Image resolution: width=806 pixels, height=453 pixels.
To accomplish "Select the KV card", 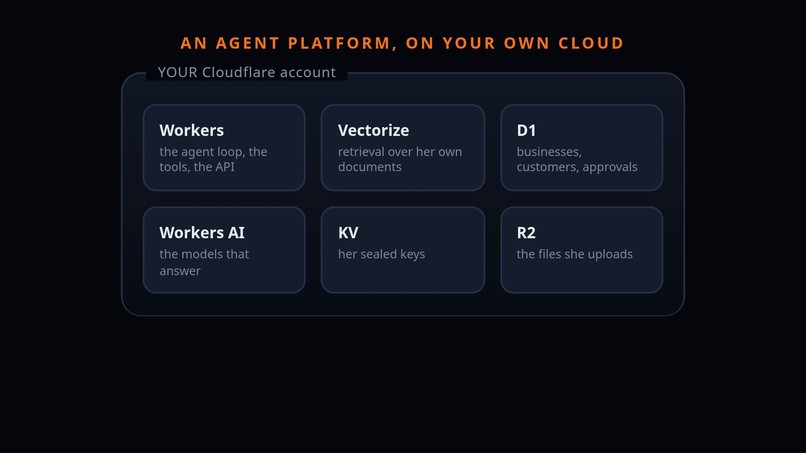I will click(x=402, y=250).
